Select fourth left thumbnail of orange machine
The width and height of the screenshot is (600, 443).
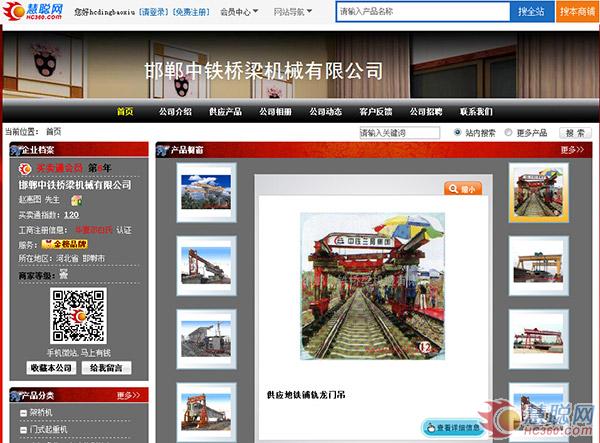click(206, 412)
